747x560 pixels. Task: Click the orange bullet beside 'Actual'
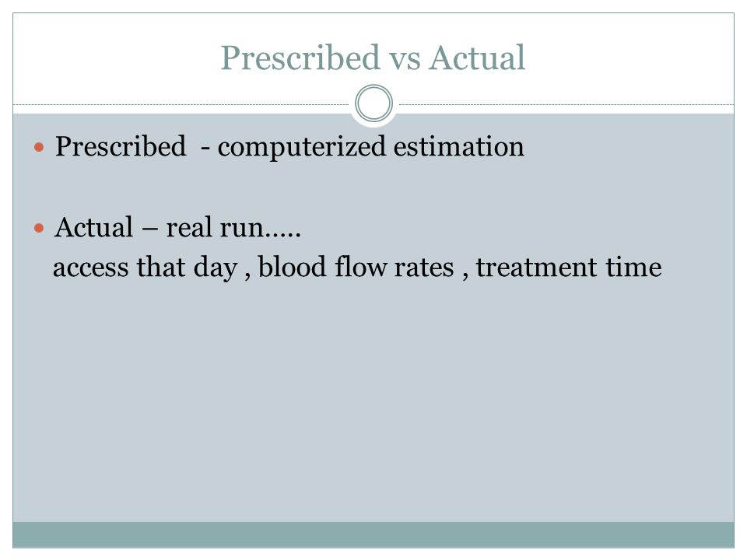pyautogui.click(x=39, y=228)
